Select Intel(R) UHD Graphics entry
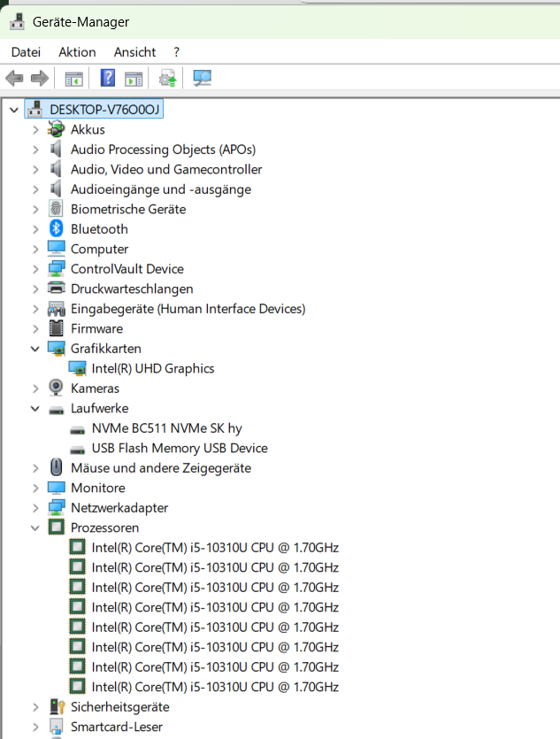The width and height of the screenshot is (560, 739). point(152,368)
